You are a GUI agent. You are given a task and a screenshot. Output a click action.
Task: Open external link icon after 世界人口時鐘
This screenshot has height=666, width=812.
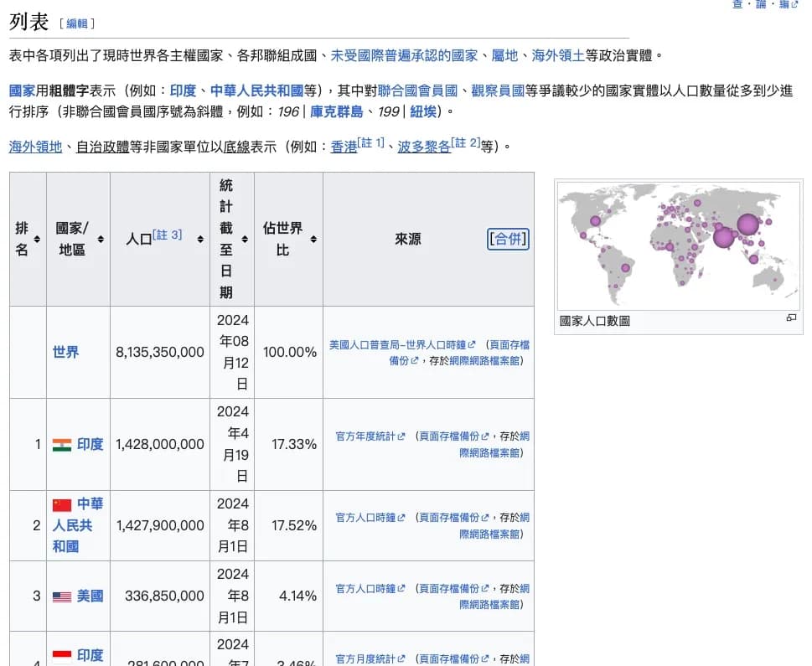(x=471, y=344)
